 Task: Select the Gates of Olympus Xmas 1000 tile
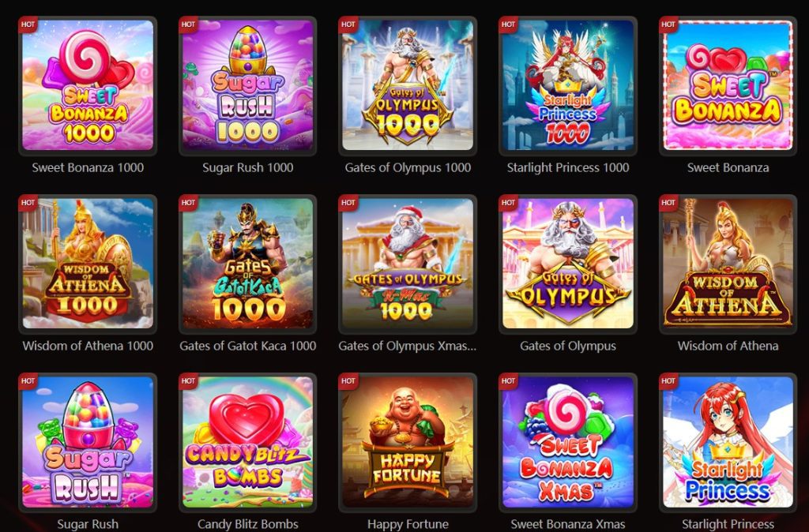click(408, 264)
